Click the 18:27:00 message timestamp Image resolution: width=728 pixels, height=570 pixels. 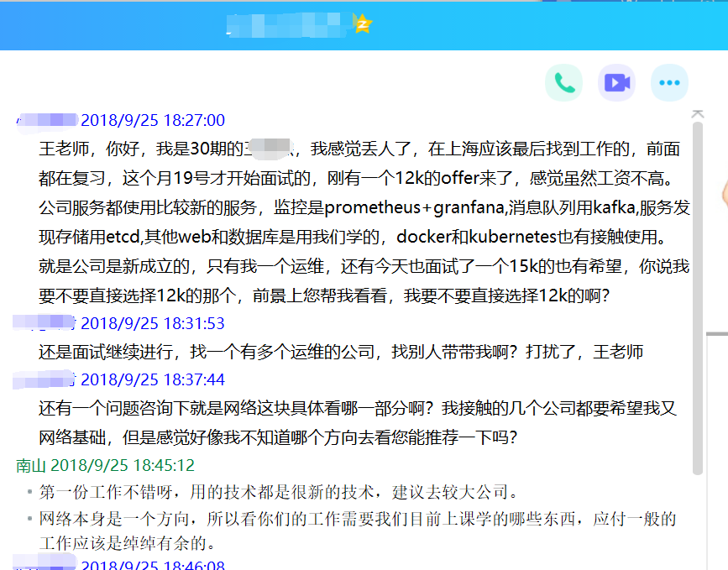tap(153, 120)
